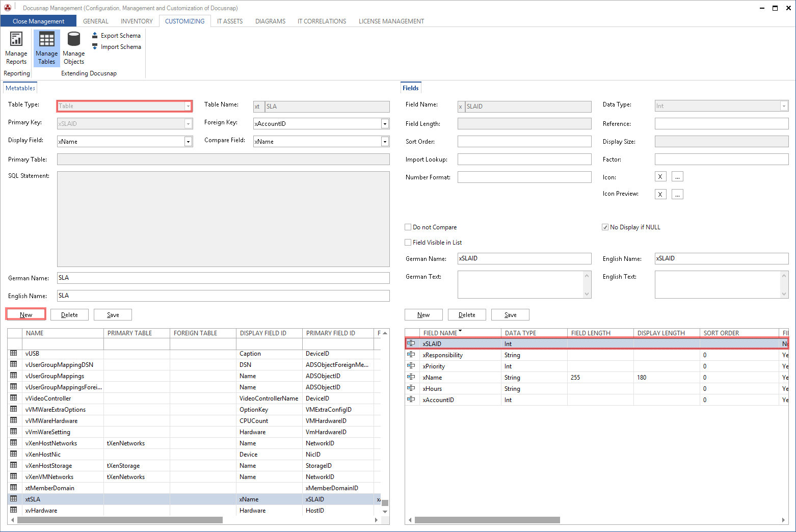This screenshot has height=532, width=796.
Task: Switch to IT CORRELATIONS ribbon tab
Action: (322, 21)
